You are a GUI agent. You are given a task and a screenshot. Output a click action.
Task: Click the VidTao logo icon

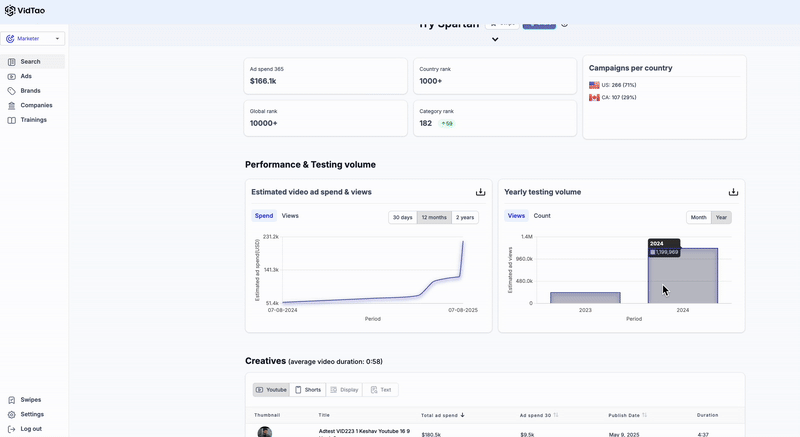pyautogui.click(x=10, y=10)
